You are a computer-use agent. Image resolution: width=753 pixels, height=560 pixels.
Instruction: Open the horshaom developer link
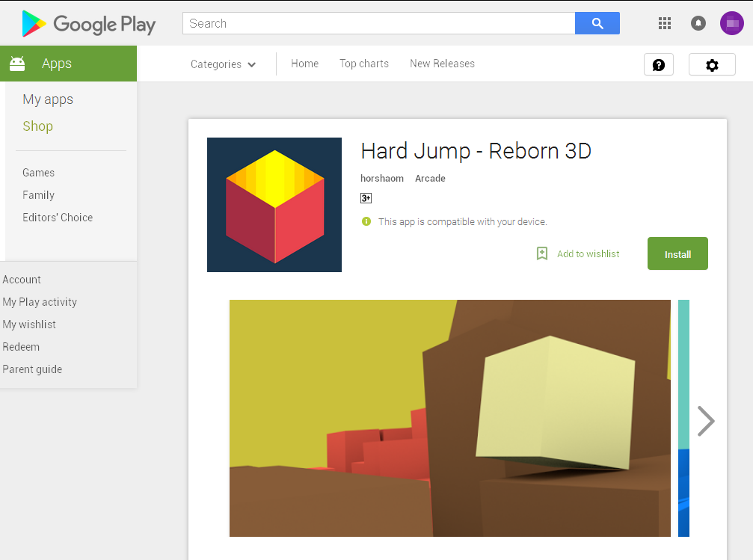(x=382, y=179)
